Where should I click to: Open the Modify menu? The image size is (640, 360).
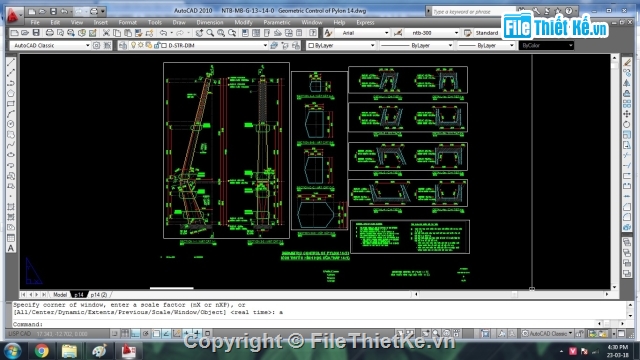click(243, 22)
